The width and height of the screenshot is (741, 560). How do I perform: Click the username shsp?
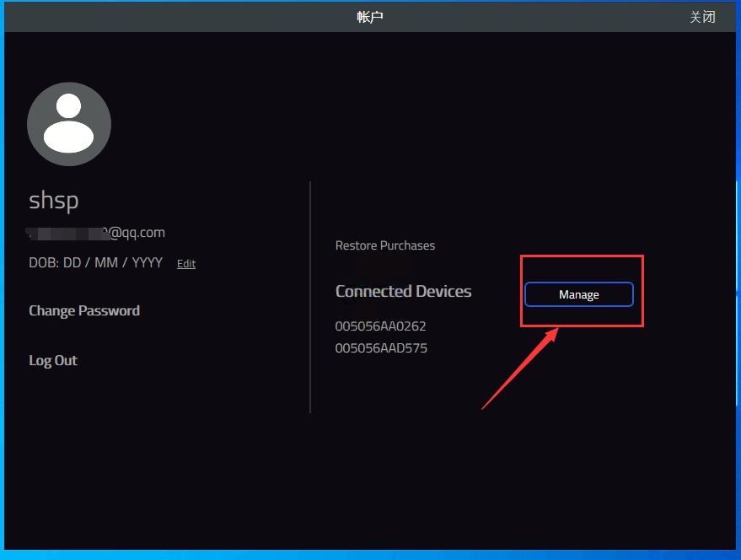pos(54,200)
